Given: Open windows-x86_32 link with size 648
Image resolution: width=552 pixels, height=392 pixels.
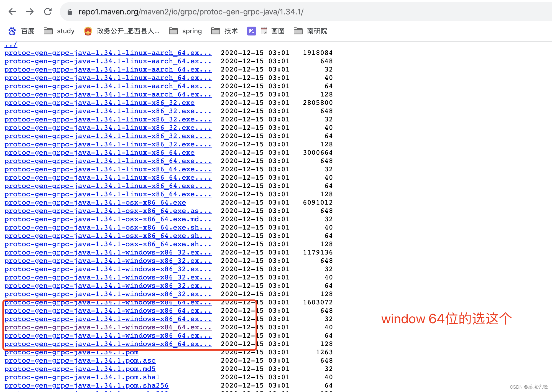Looking at the screenshot, I should 108,261.
